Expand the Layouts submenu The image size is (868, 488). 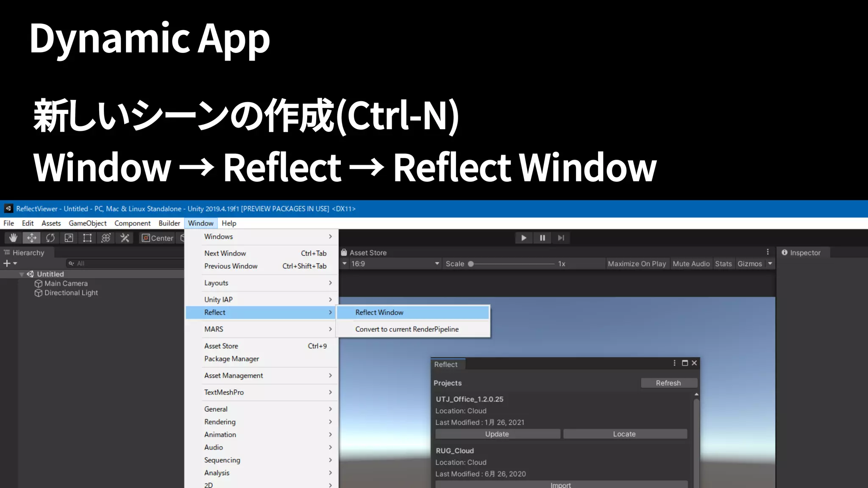tap(262, 283)
